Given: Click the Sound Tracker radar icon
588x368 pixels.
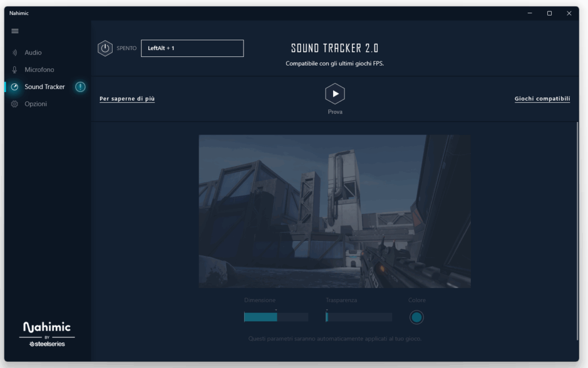Looking at the screenshot, I should pos(14,87).
